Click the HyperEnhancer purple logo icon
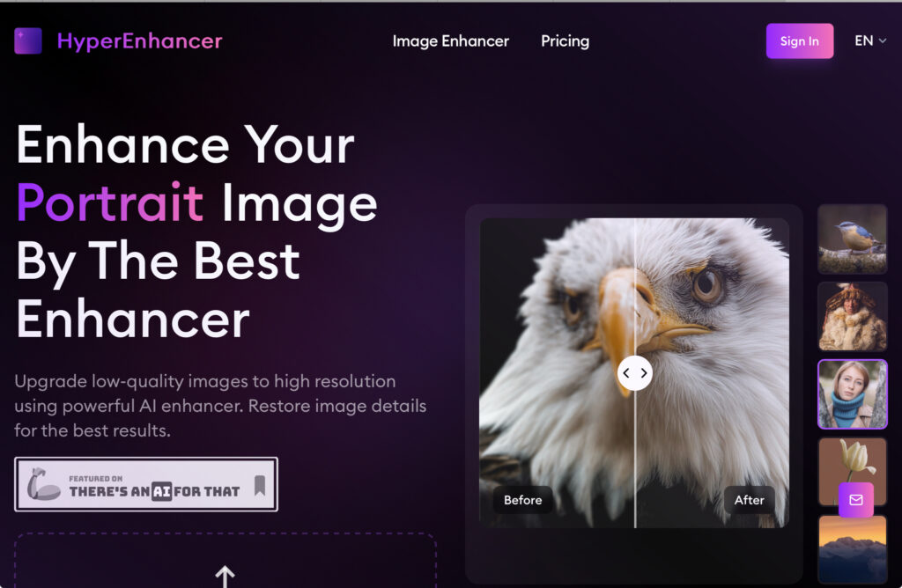 (x=27, y=40)
